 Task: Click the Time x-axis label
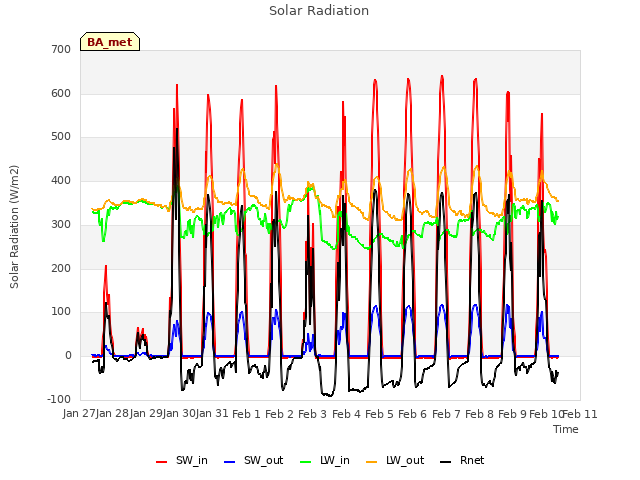(566, 429)
